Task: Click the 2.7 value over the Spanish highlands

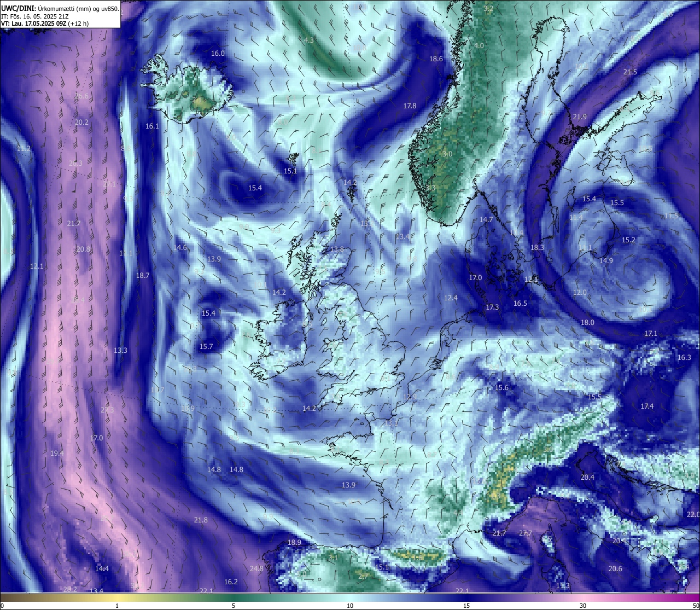Action: (363, 576)
